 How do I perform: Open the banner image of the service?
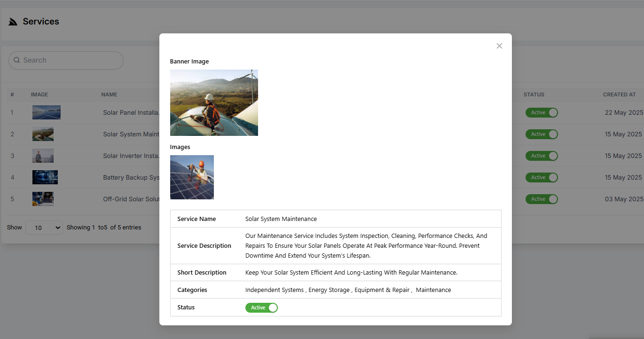tap(214, 102)
